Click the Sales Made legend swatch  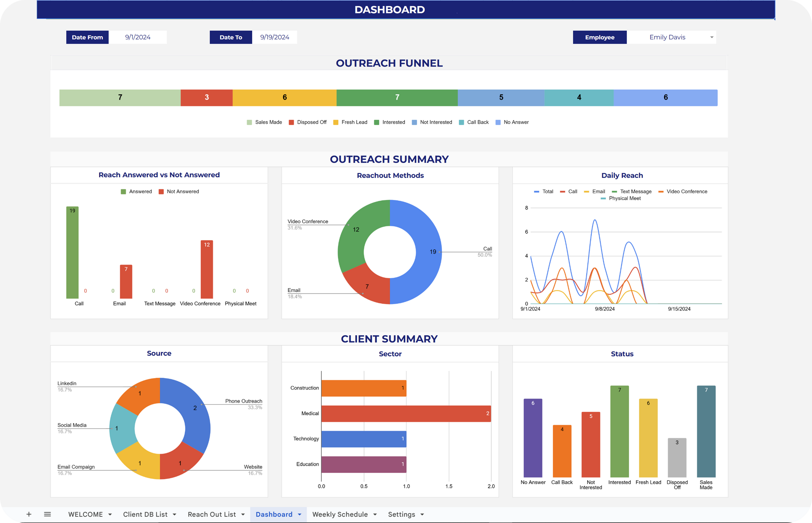click(x=250, y=122)
